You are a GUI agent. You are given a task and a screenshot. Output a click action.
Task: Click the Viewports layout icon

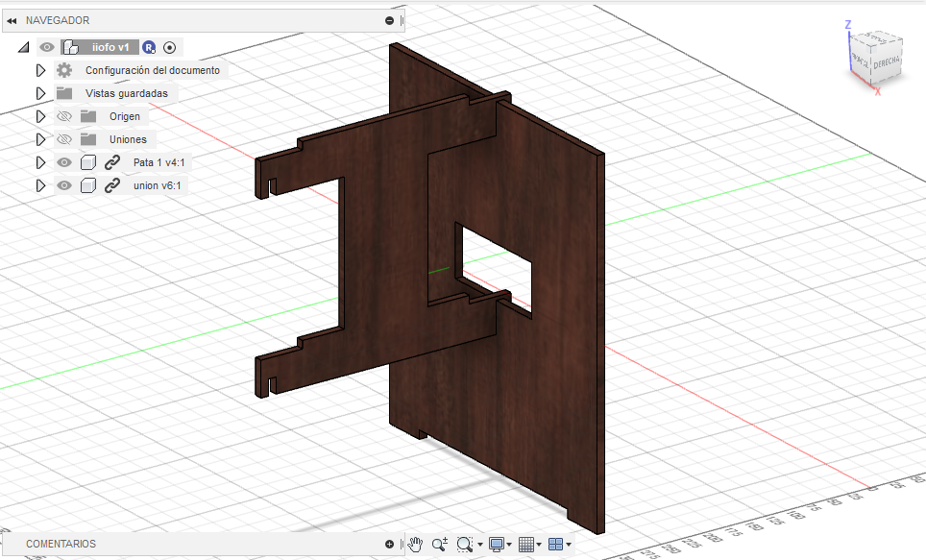556,544
